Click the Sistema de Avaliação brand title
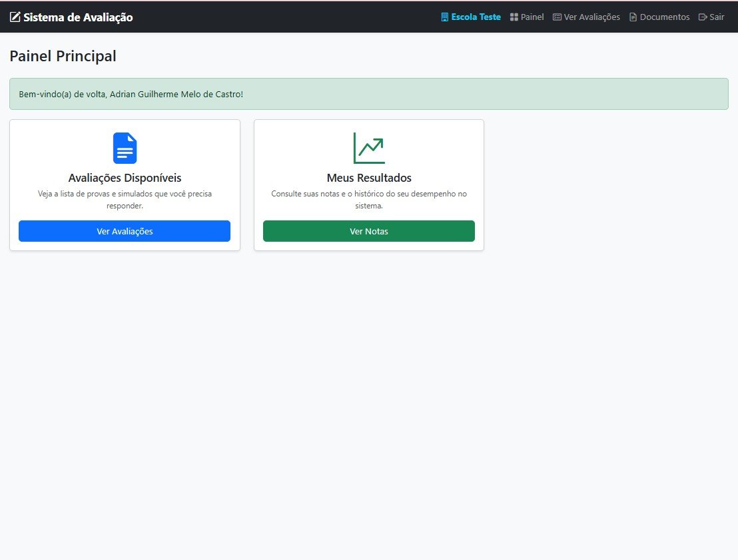The image size is (738, 560). click(78, 17)
